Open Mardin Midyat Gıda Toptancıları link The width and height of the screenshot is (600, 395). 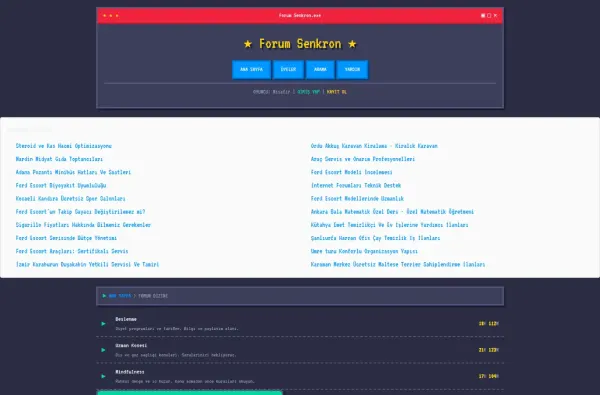pyautogui.click(x=59, y=159)
